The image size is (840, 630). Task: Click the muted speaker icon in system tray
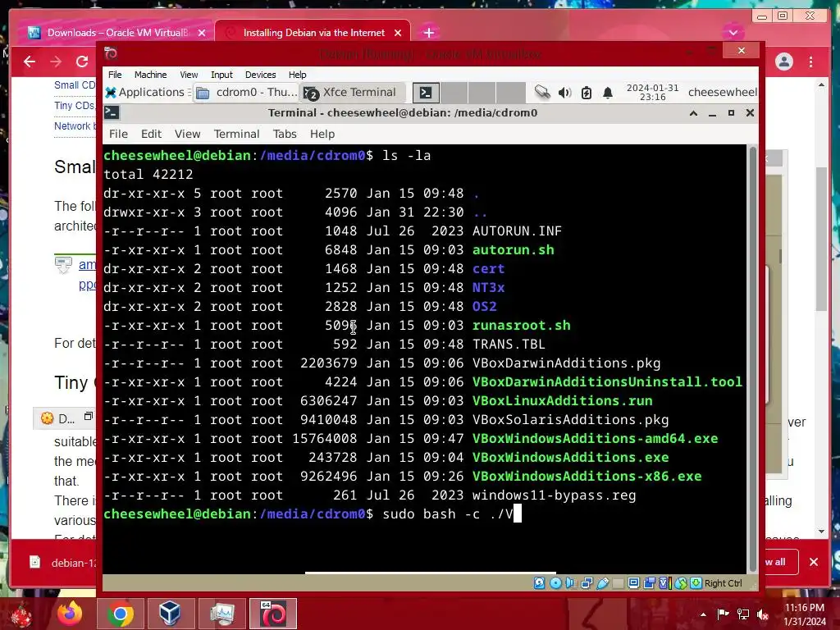pos(762,614)
